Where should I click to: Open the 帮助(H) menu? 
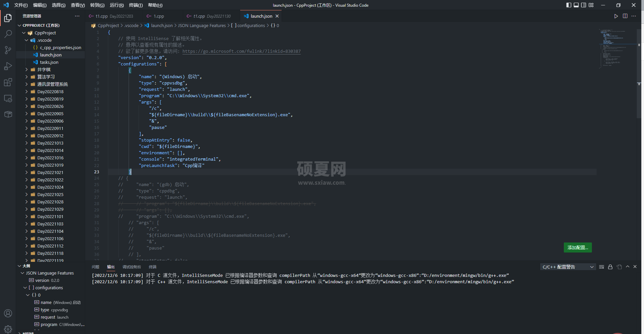[155, 5]
